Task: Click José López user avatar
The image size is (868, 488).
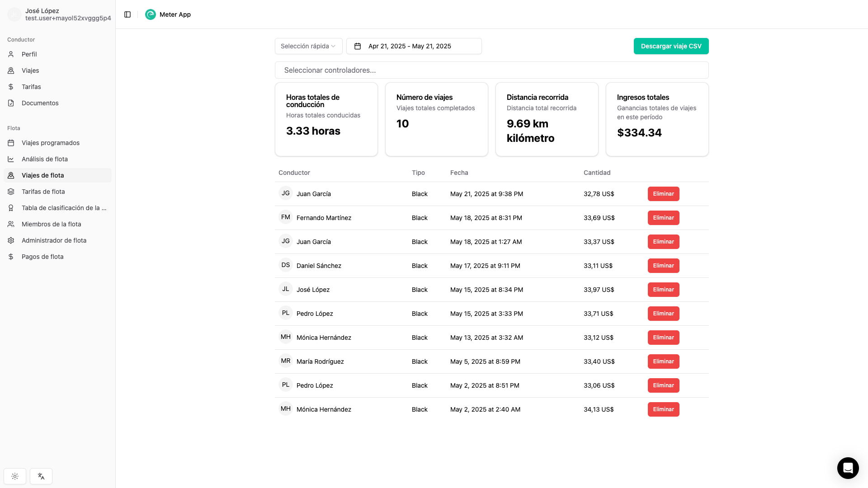Action: [14, 14]
